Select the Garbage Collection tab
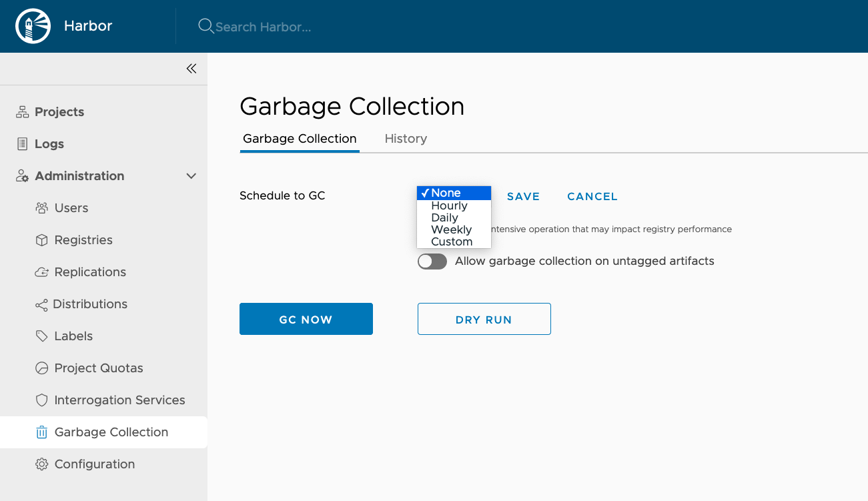868x501 pixels. 300,139
